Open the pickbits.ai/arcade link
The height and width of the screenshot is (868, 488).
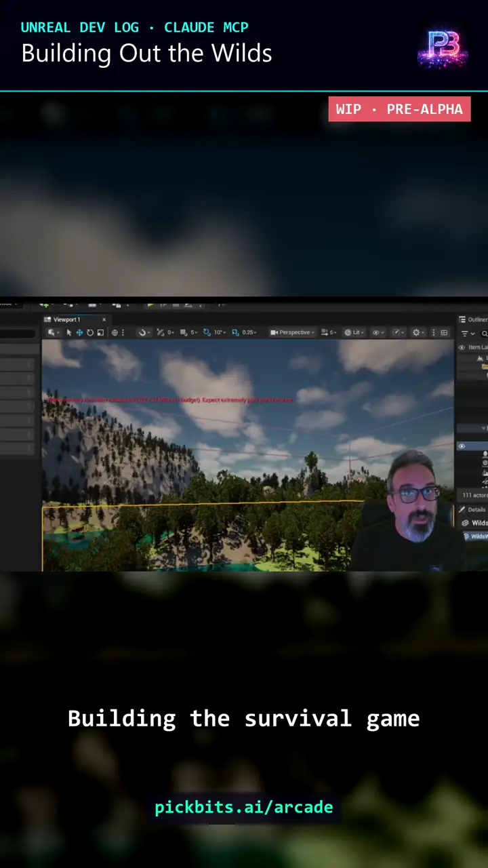(x=244, y=807)
